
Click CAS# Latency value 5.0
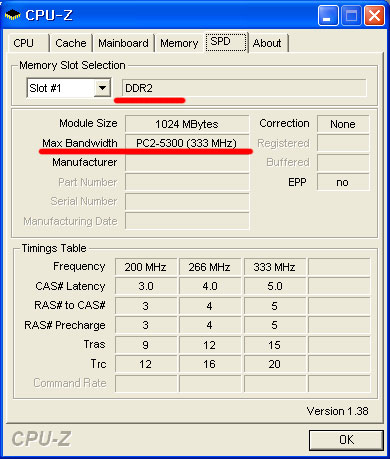[x=274, y=286]
